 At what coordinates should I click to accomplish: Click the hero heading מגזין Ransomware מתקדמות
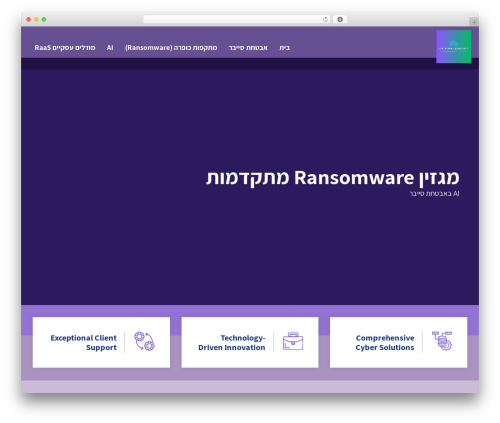pos(333,178)
